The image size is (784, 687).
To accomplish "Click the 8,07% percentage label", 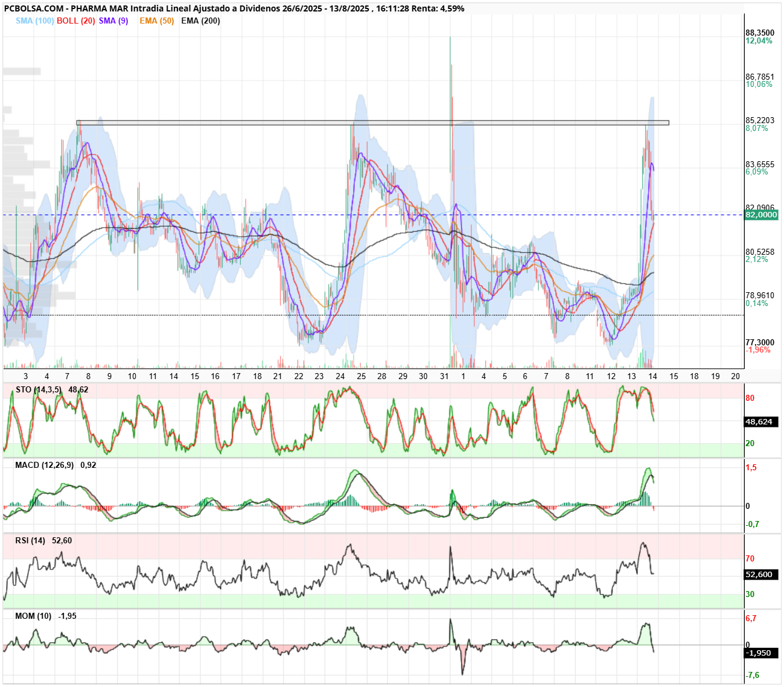I will tap(757, 128).
